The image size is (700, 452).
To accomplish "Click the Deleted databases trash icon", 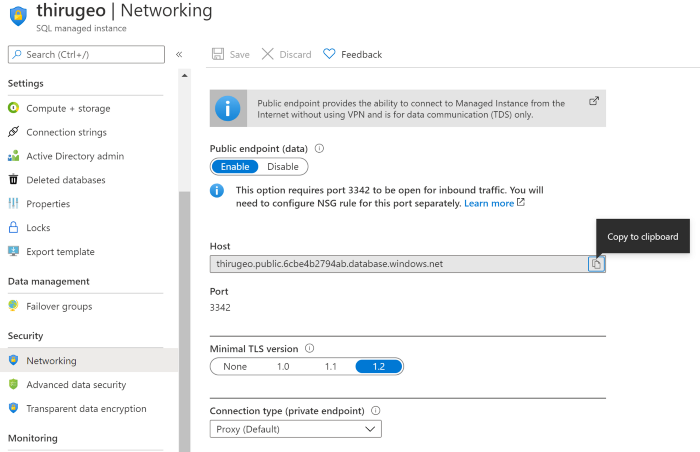I will (x=13, y=180).
